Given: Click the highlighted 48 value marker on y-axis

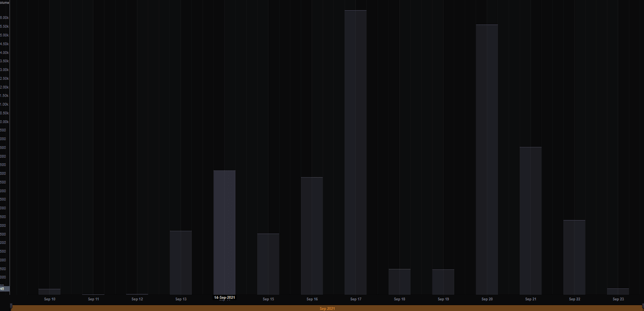Looking at the screenshot, I should (4, 289).
